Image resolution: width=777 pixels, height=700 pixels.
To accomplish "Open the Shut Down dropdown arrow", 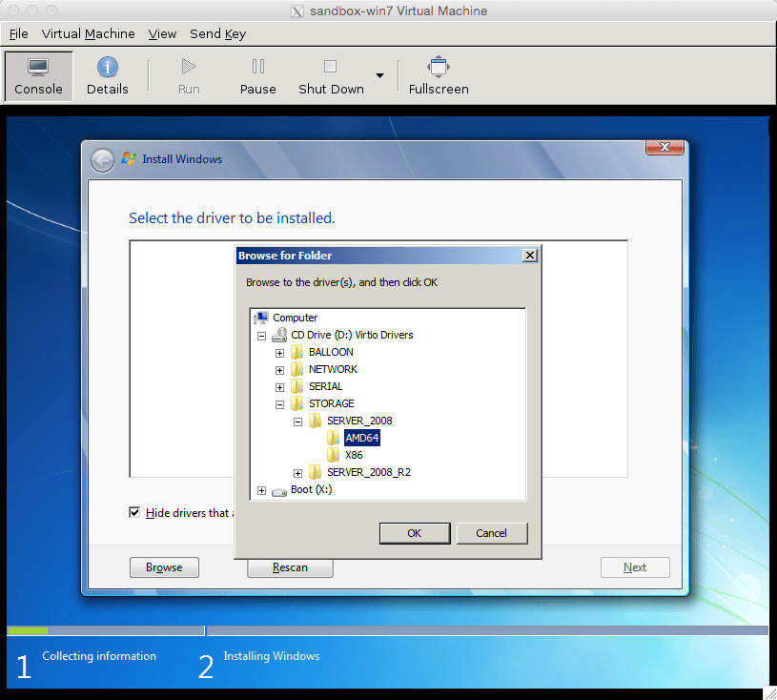I will click(379, 75).
